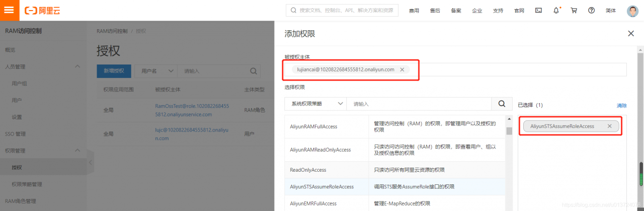Open the user avatar menu
This screenshot has width=644, height=211.
click(633, 11)
